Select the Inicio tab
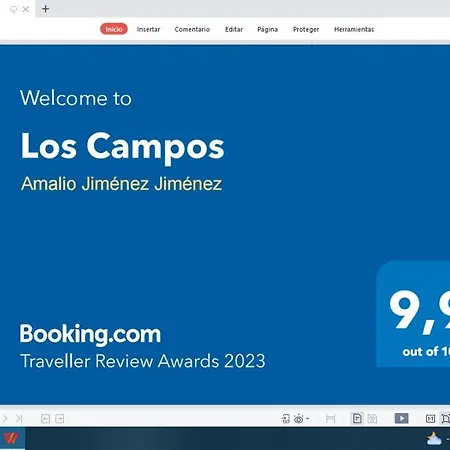 click(x=114, y=29)
